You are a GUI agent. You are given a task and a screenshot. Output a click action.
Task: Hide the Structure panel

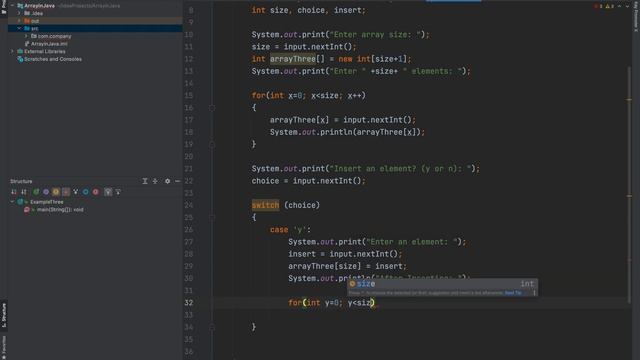coord(178,181)
